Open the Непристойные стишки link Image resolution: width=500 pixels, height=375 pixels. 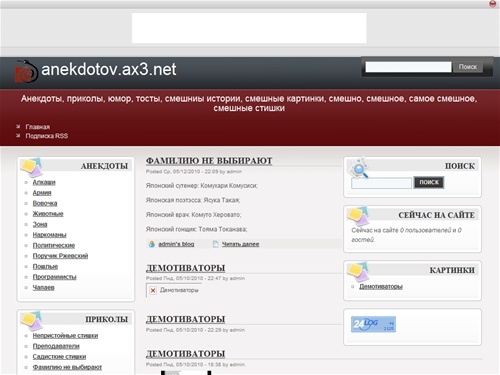[65, 335]
